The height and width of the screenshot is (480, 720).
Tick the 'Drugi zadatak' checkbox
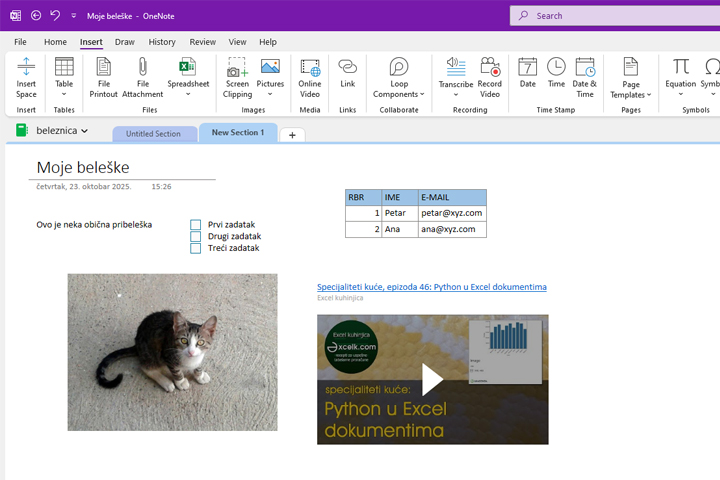pos(196,237)
